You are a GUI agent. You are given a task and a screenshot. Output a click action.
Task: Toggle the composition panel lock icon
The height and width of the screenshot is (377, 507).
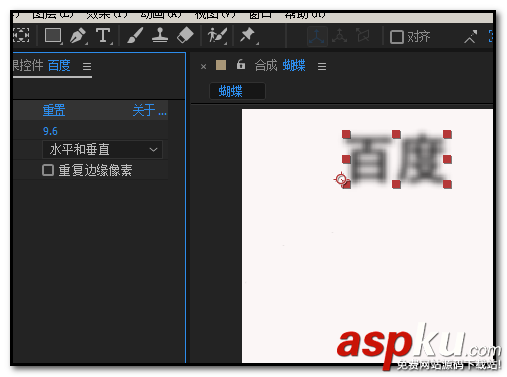pyautogui.click(x=241, y=64)
